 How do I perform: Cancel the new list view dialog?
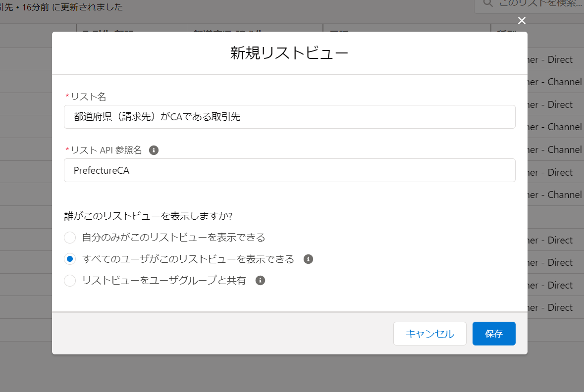[x=429, y=334]
